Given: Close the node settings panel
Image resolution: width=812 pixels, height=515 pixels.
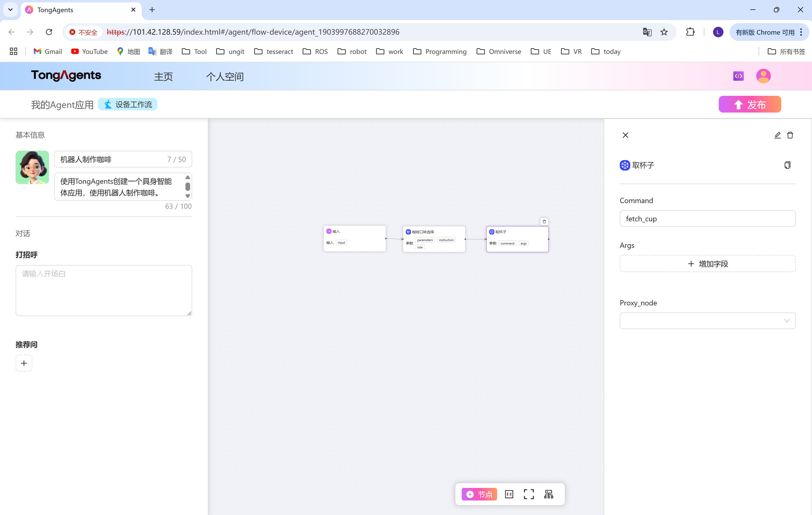Looking at the screenshot, I should (626, 135).
